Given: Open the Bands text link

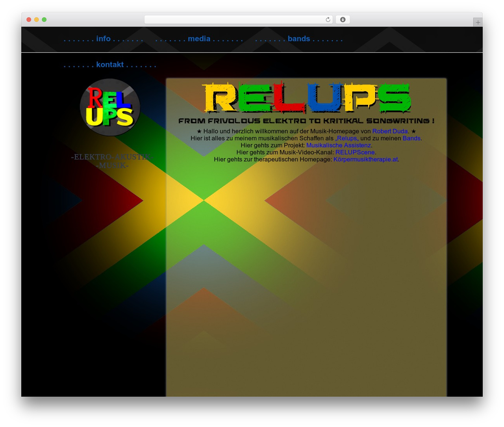Looking at the screenshot, I should point(411,138).
